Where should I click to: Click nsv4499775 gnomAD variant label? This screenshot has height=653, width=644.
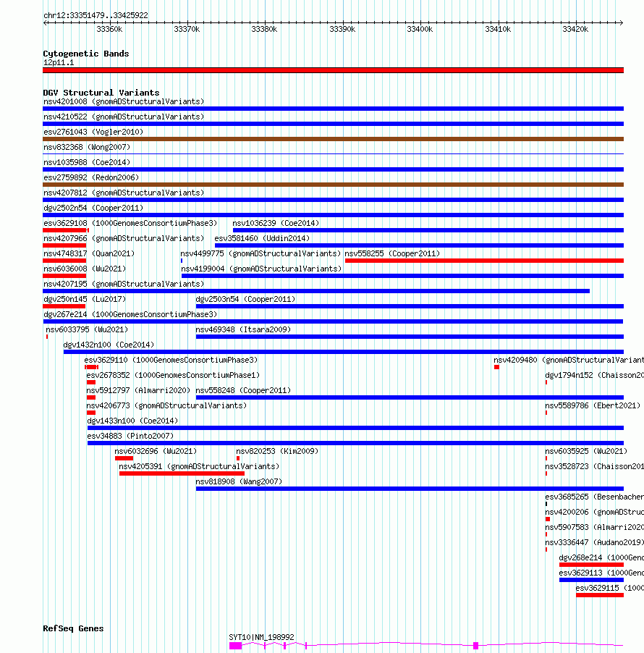pos(260,253)
